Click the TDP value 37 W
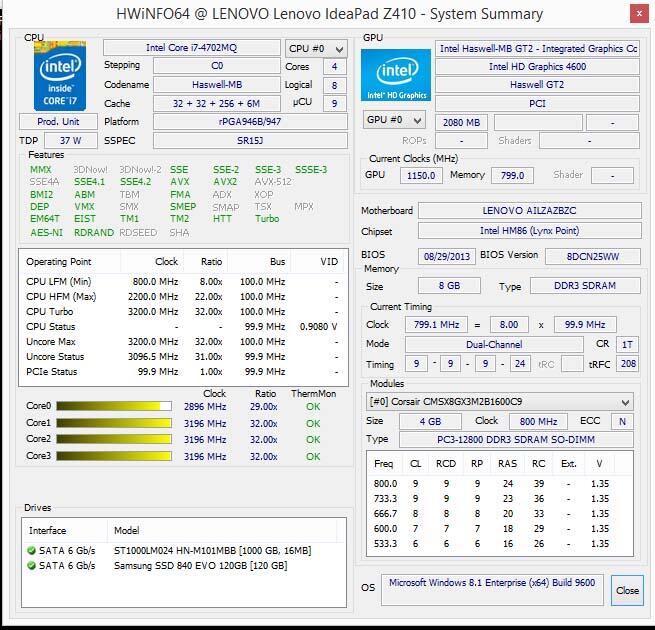This screenshot has width=655, height=630. 71,141
